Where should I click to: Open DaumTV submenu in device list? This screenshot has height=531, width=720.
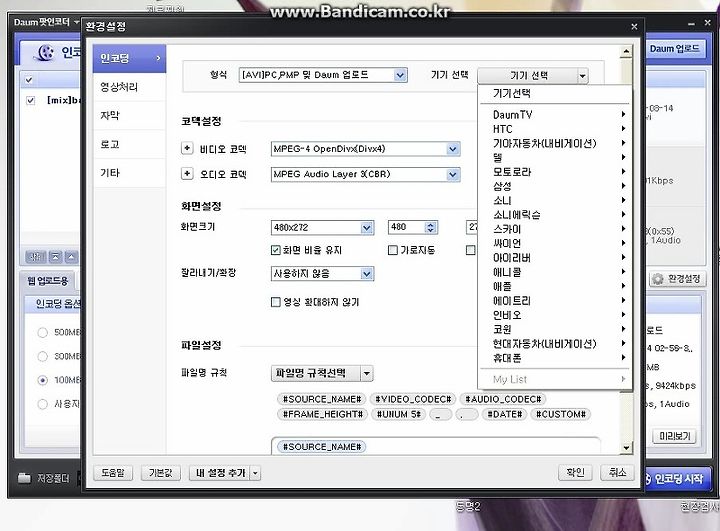tap(555, 114)
